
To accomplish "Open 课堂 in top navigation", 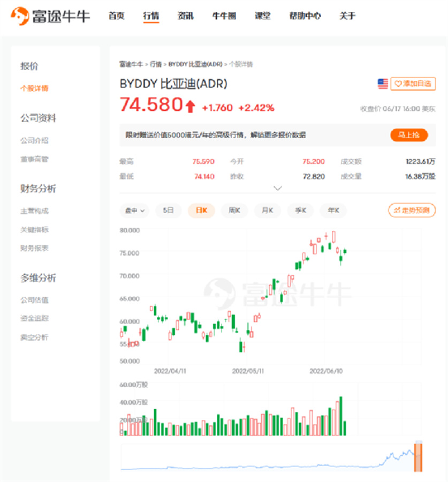I will pos(263,16).
